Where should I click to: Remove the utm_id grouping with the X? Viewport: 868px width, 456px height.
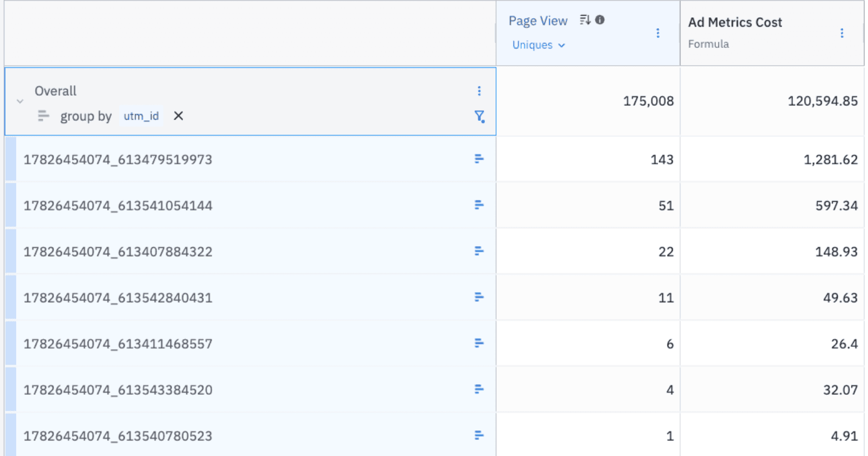point(178,116)
